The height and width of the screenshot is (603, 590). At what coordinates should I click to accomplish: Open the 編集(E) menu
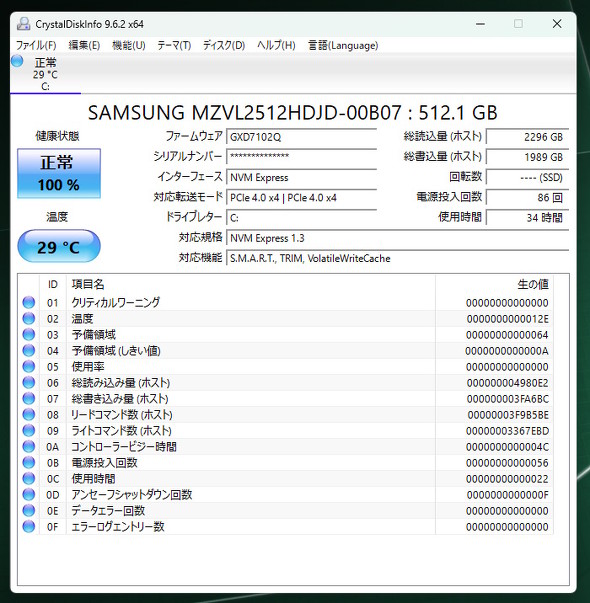tap(84, 45)
